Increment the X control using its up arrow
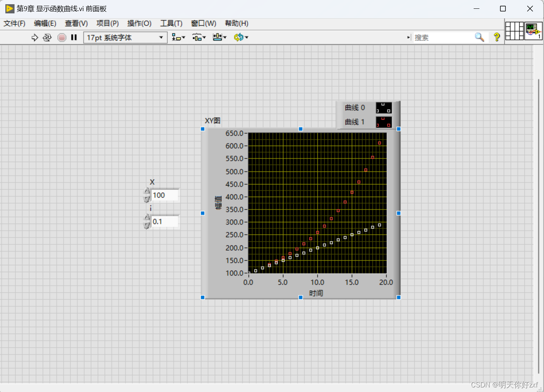The image size is (544, 392). [x=146, y=192]
